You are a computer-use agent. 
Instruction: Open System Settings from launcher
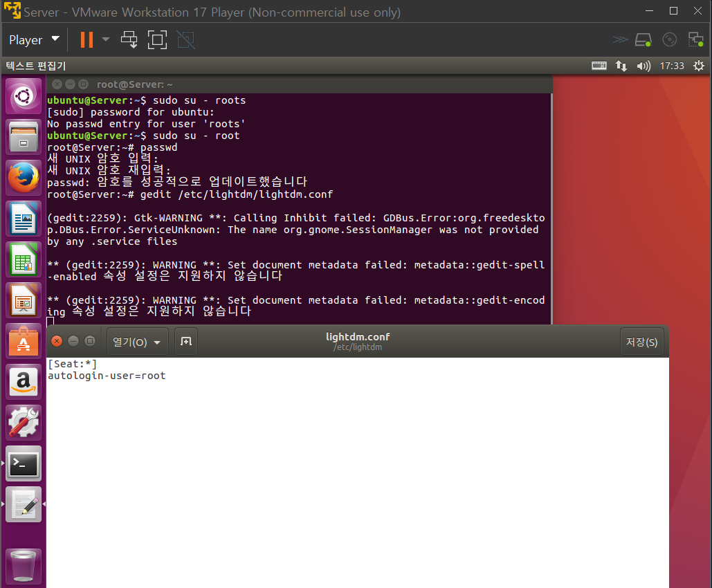click(23, 423)
